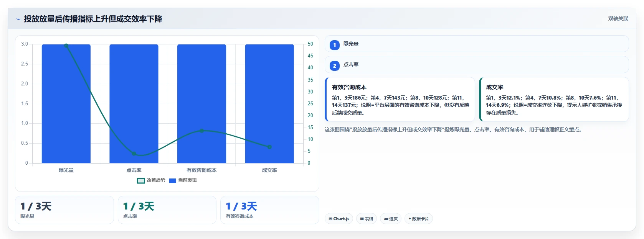The width and height of the screenshot is (644, 239).
Task: Select the 数据卡片 tag chip
Action: point(418,219)
